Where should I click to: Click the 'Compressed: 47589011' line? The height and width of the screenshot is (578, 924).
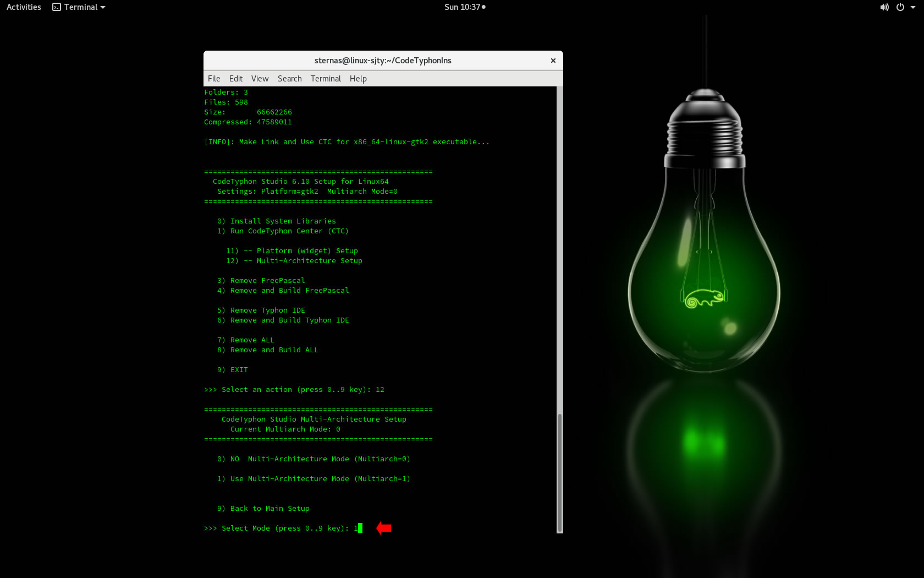click(x=248, y=122)
